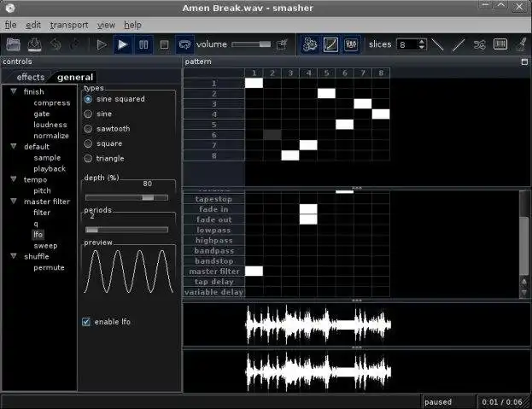Click the highlighted solid play button
The image size is (532, 409).
coord(122,44)
